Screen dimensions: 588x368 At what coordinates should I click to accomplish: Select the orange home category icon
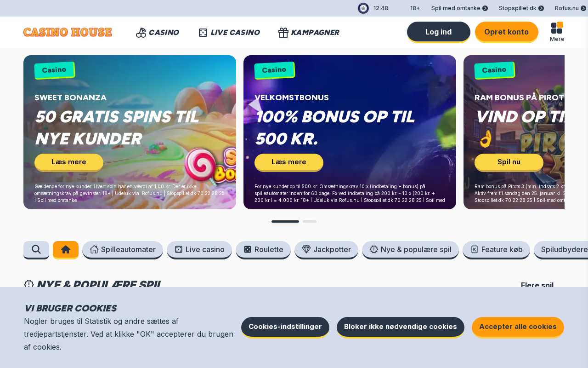pyautogui.click(x=66, y=249)
